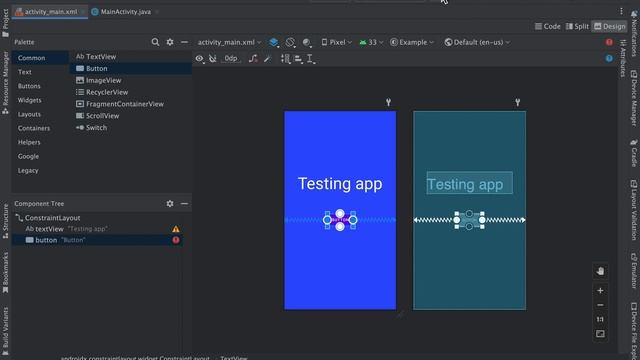Open Palette settings gear
The height and width of the screenshot is (360, 640).
170,42
